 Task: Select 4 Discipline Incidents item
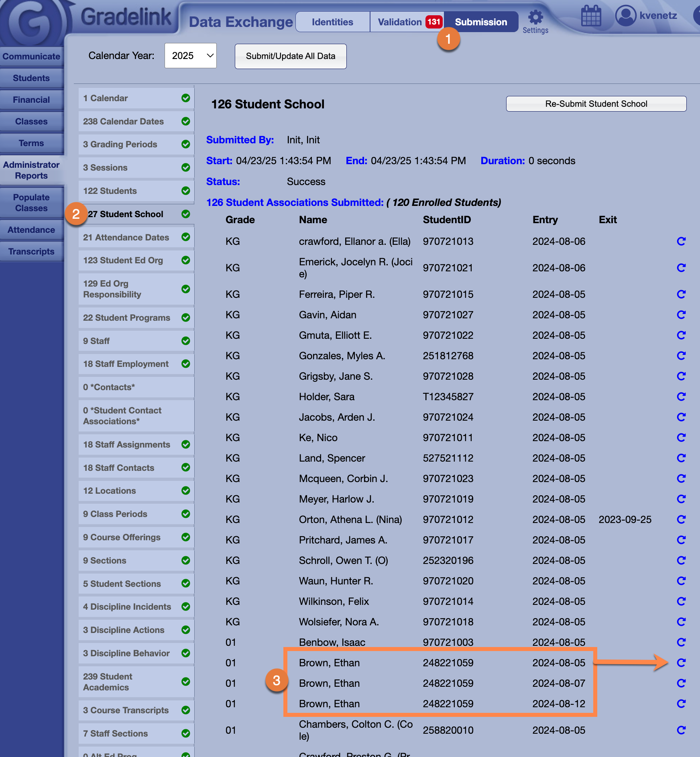pos(136,607)
